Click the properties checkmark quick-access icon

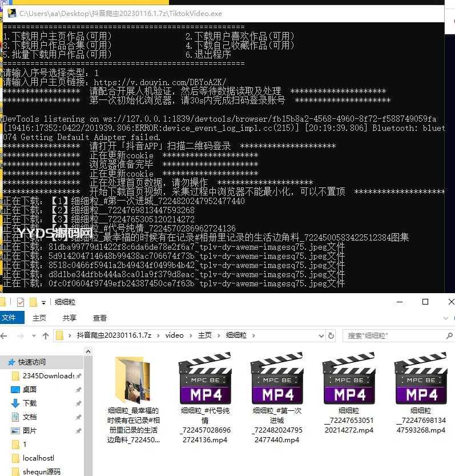pos(21,302)
